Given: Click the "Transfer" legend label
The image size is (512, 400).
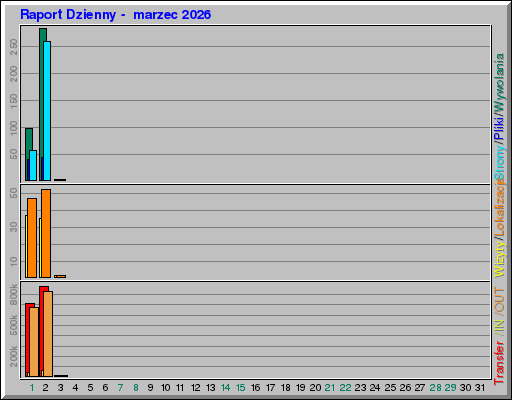Looking at the screenshot, I should pos(499,362).
